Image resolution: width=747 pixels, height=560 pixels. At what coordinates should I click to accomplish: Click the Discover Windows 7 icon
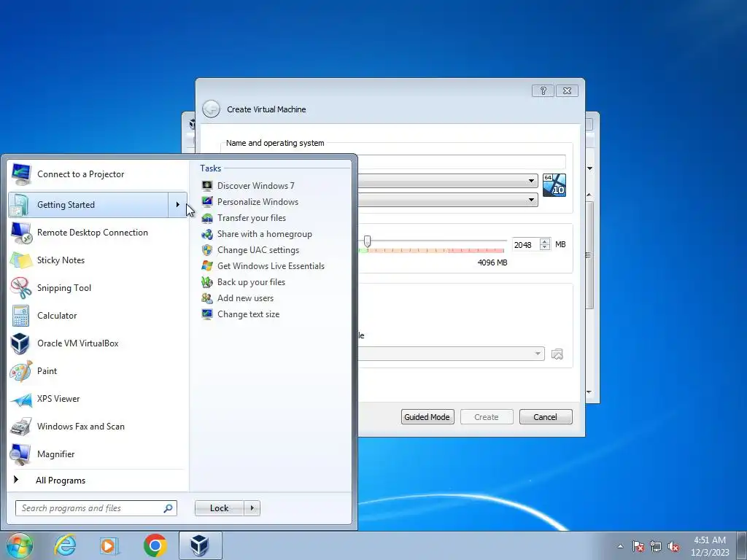[x=206, y=186]
